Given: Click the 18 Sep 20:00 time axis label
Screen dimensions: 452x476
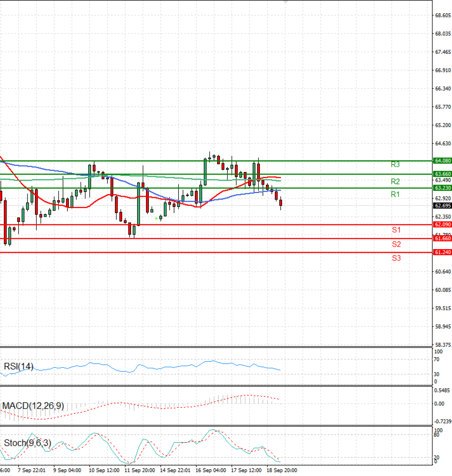Looking at the screenshot, I should point(281,470).
